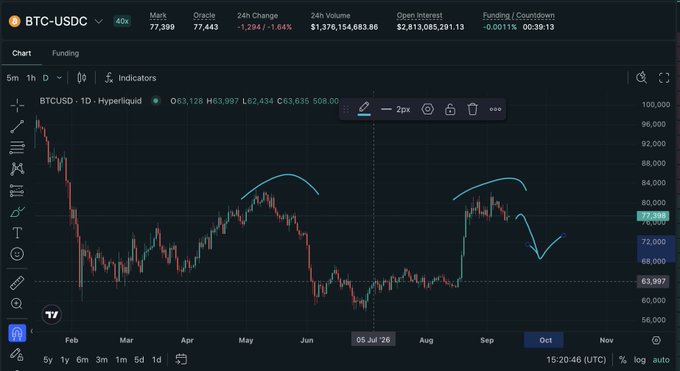
Task: Adjust the 40x leverage badge
Action: point(122,21)
